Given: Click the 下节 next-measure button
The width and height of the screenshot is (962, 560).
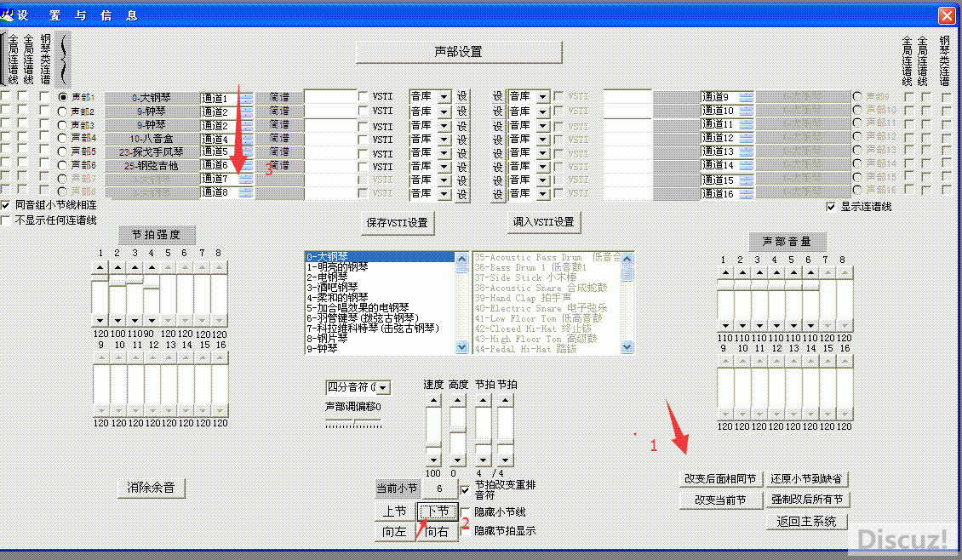Looking at the screenshot, I should 438,511.
